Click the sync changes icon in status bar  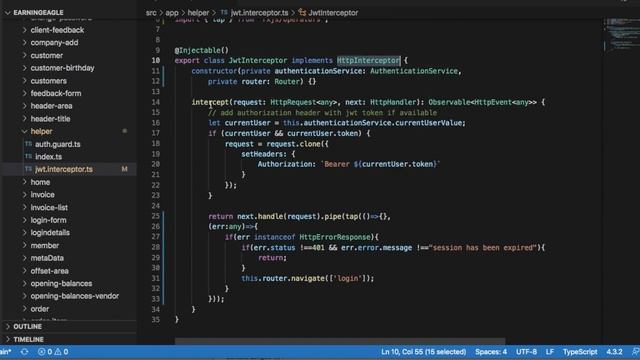coord(24,352)
